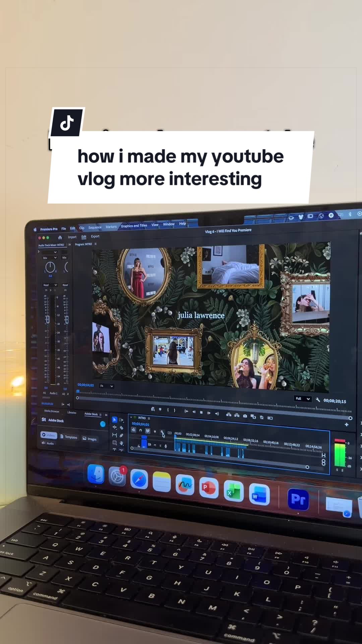
Task: Switch to the Media Browser panel tab
Action: tap(52, 411)
